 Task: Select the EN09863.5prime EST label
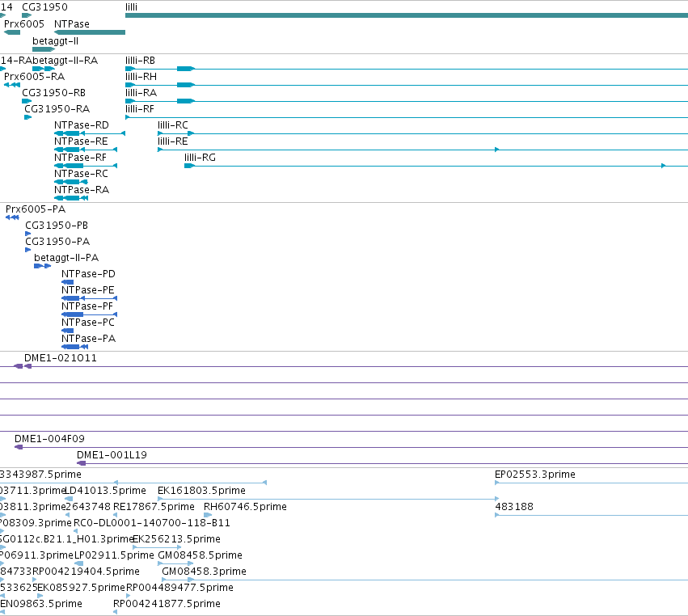[x=41, y=604]
